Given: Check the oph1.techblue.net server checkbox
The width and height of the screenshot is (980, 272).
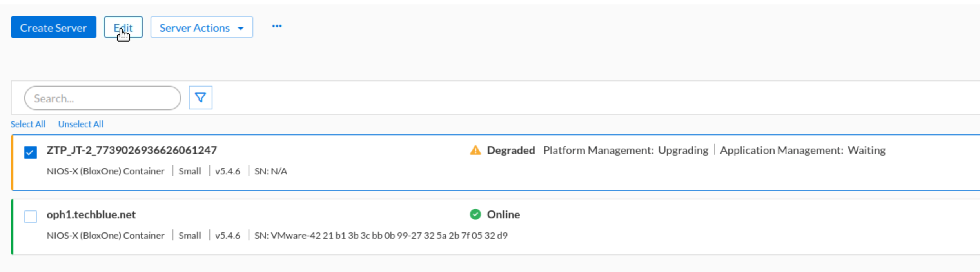Looking at the screenshot, I should point(31,216).
